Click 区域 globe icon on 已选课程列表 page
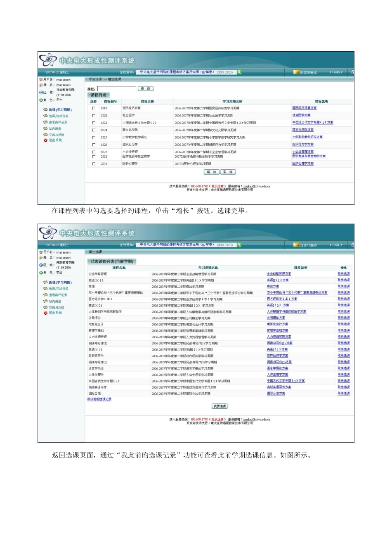This screenshot has width=392, height=555. (x=41, y=265)
